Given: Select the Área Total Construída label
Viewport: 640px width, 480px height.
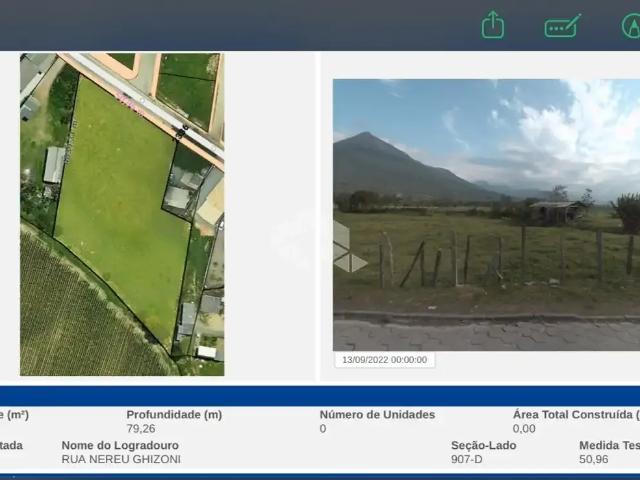Looking at the screenshot, I should [x=576, y=415].
